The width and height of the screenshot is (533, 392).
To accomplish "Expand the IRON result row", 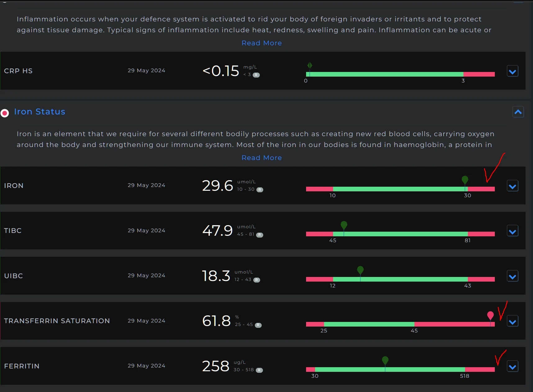I will pos(513,186).
